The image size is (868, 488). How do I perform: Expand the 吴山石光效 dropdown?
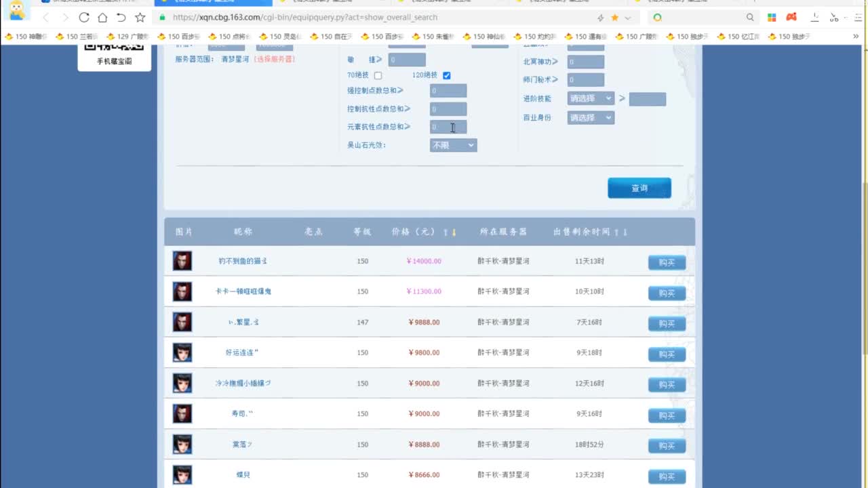click(x=453, y=145)
